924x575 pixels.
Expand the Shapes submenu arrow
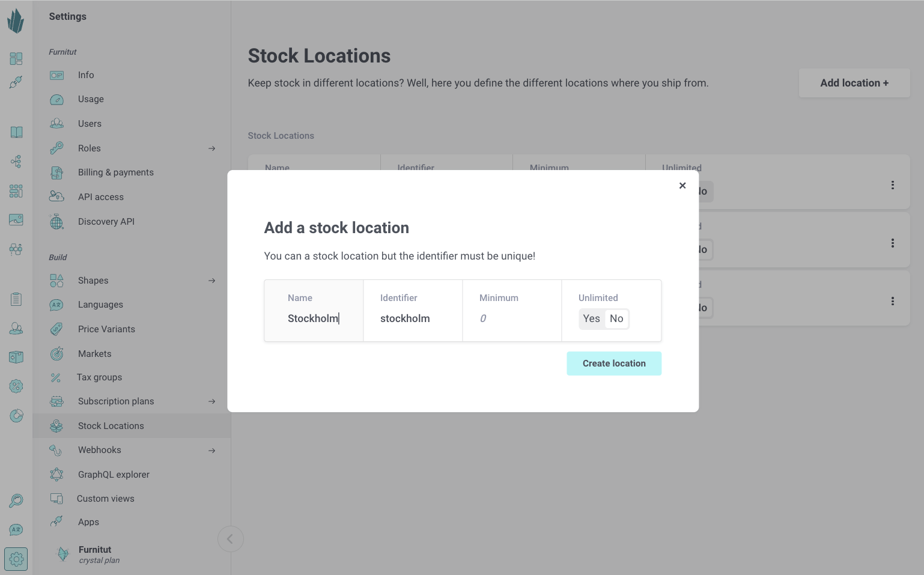[211, 281]
